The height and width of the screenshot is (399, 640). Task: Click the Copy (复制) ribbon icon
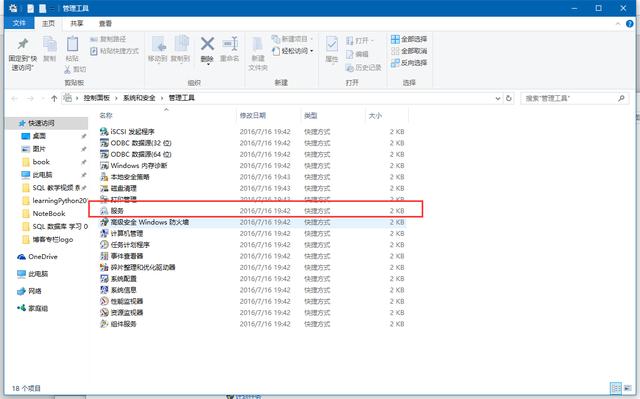point(50,44)
